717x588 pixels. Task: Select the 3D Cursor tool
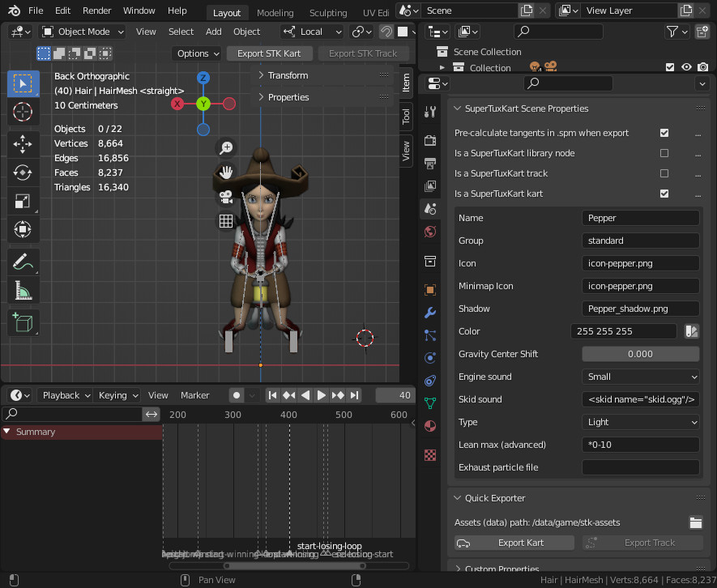(x=23, y=112)
